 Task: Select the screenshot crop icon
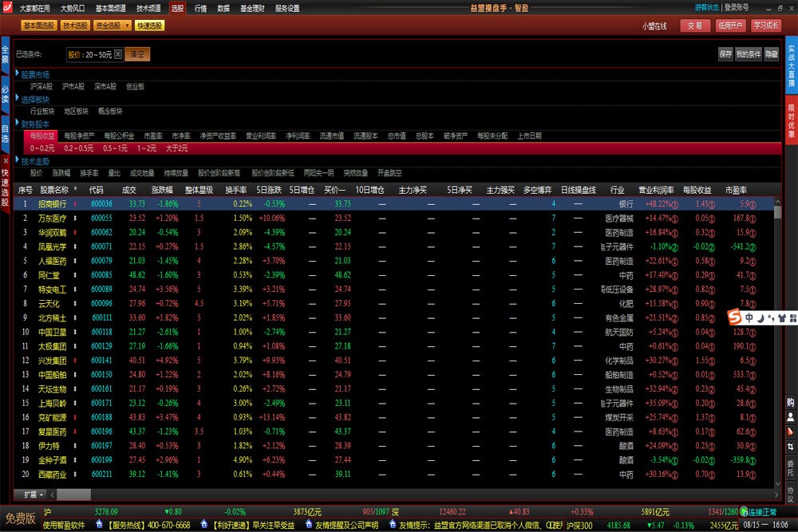pyautogui.click(x=790, y=447)
